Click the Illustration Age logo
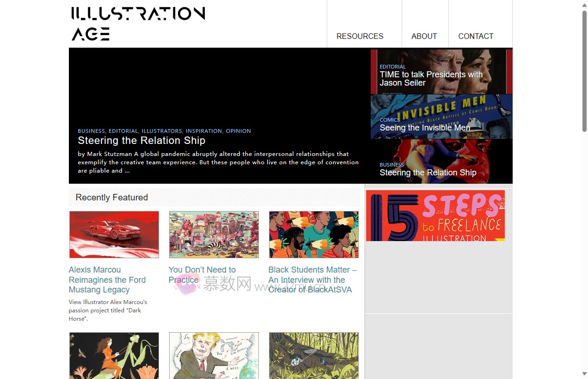 point(137,22)
